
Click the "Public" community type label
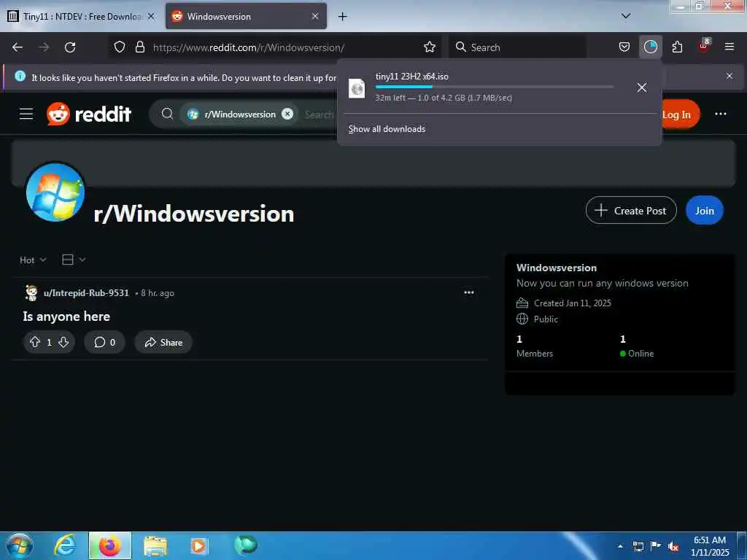click(546, 319)
